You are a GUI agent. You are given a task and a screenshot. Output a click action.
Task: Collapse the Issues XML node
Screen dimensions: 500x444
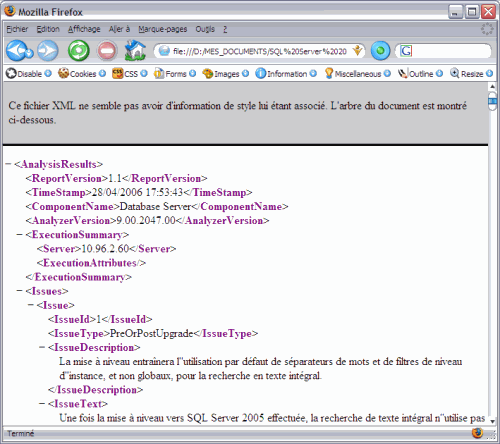click(20, 291)
